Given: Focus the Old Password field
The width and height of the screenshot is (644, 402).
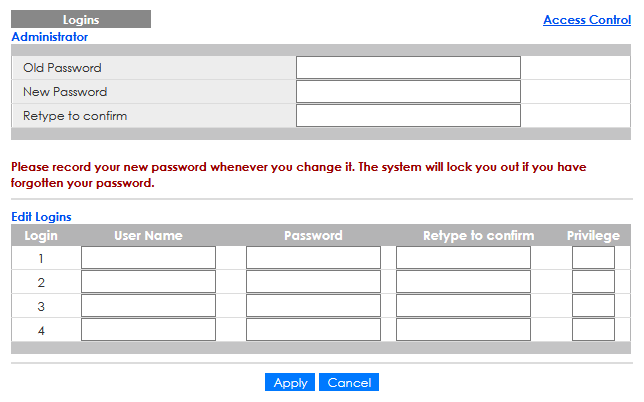Looking at the screenshot, I should pyautogui.click(x=408, y=68).
